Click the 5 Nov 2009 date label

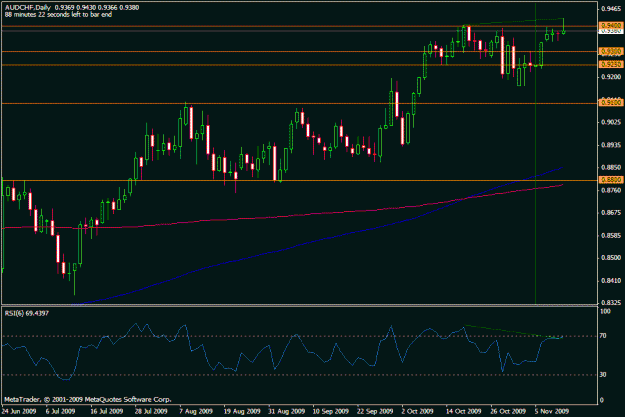click(552, 411)
